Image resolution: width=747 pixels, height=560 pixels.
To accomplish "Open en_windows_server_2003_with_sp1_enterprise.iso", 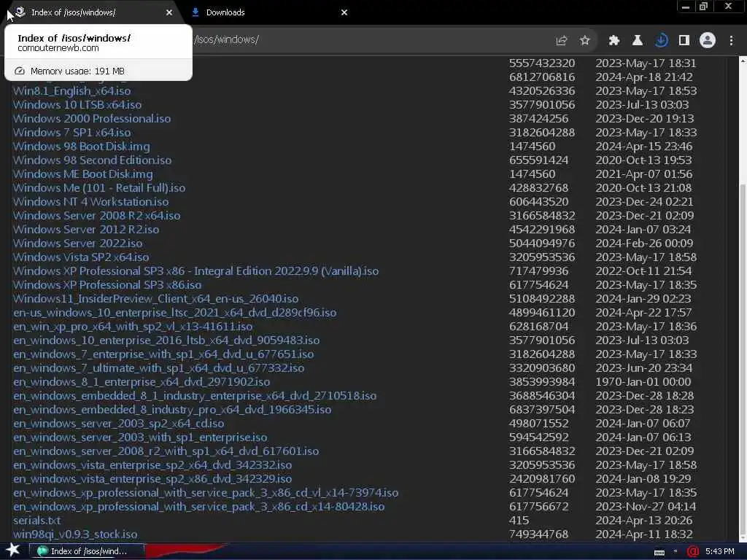I will 140,437.
